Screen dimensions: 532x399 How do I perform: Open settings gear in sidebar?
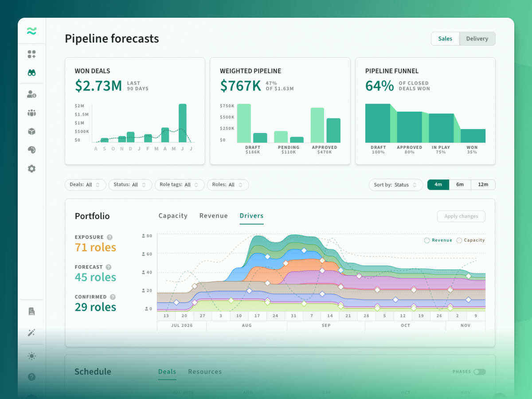[31, 168]
